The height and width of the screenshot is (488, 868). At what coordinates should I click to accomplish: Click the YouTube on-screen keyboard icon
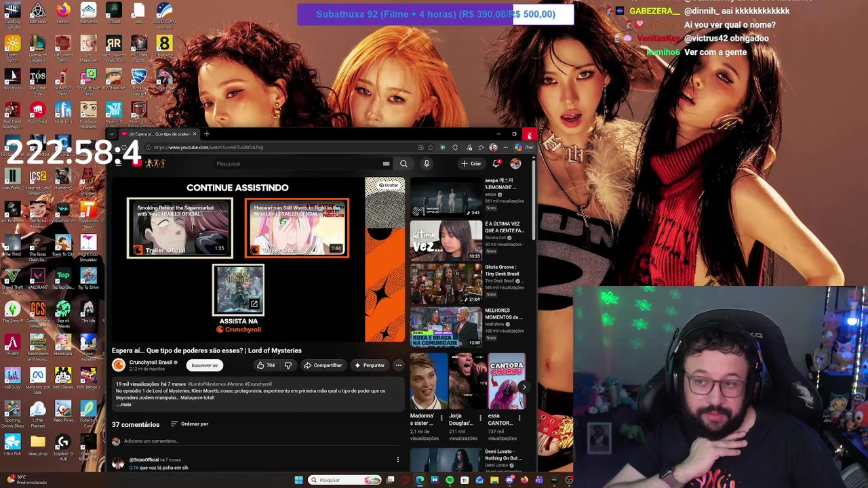click(x=386, y=163)
